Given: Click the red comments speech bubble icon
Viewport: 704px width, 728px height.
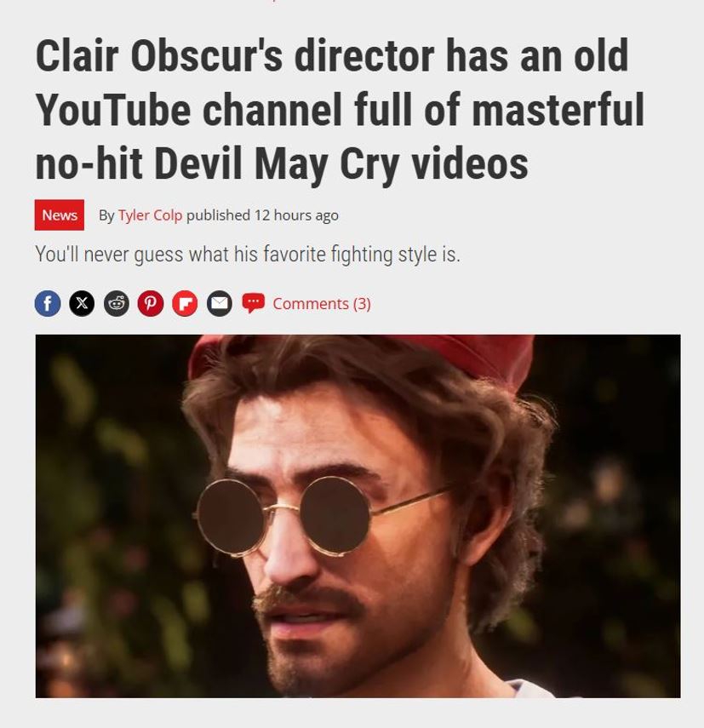Looking at the screenshot, I should click(x=254, y=303).
